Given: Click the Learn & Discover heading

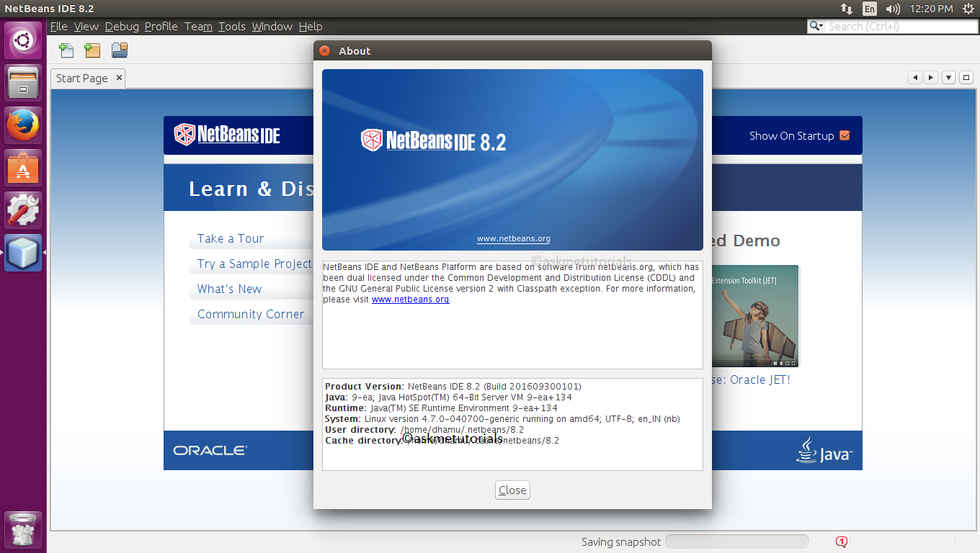Looking at the screenshot, I should pos(251,189).
